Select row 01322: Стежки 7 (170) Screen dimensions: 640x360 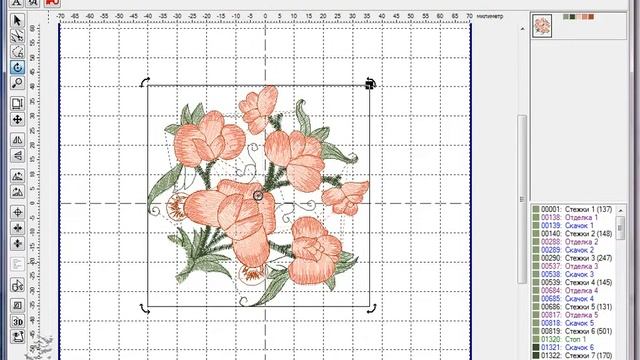(573, 356)
